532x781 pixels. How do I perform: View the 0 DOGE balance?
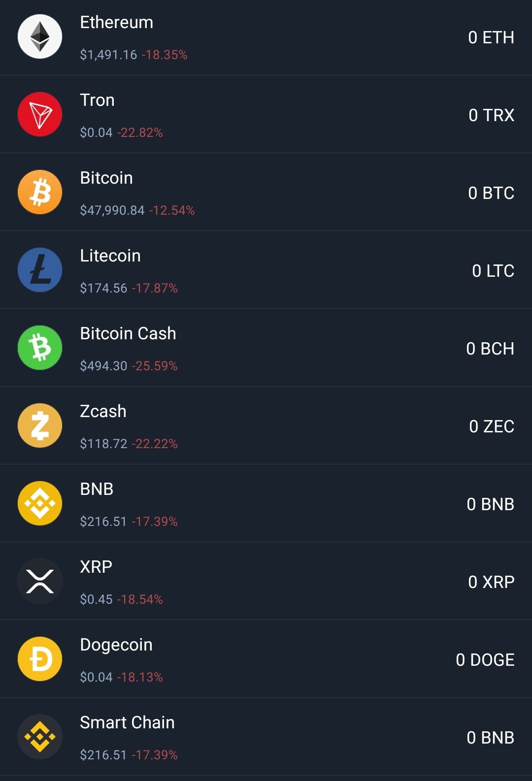tap(485, 660)
